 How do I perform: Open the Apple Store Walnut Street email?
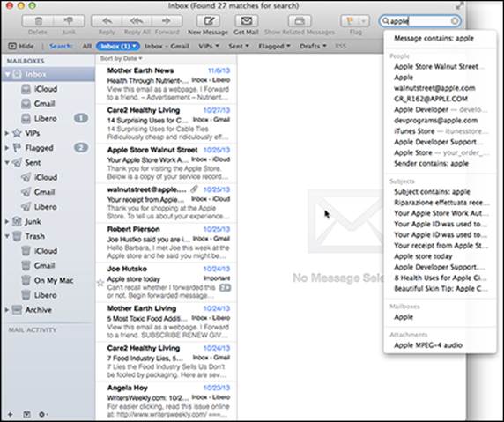point(167,163)
